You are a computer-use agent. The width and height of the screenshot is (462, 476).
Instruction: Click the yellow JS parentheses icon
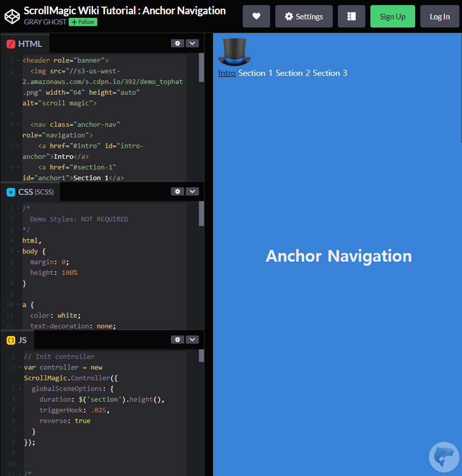(x=11, y=340)
